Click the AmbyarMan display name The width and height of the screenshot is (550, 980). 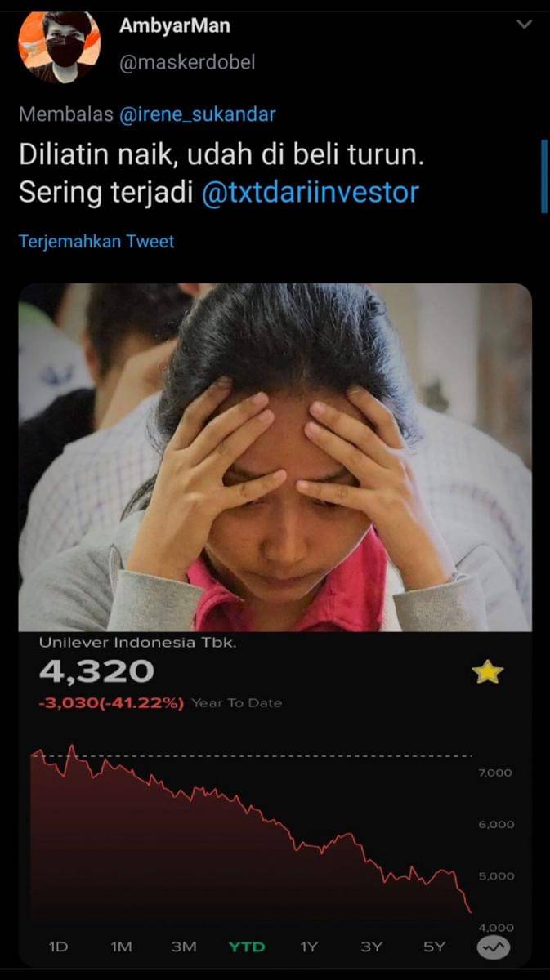click(175, 25)
